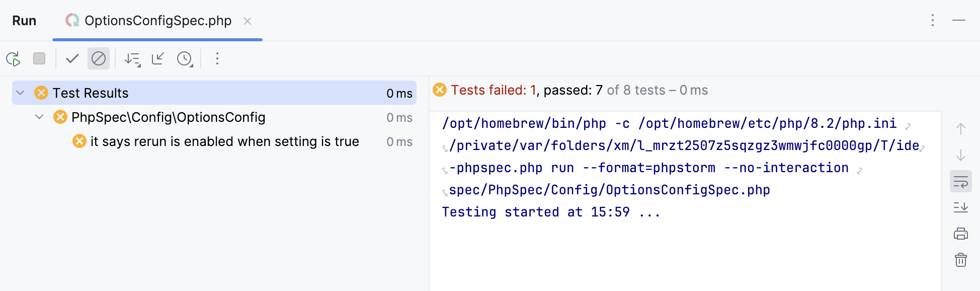Open the tool window options kebab menu

(x=932, y=21)
